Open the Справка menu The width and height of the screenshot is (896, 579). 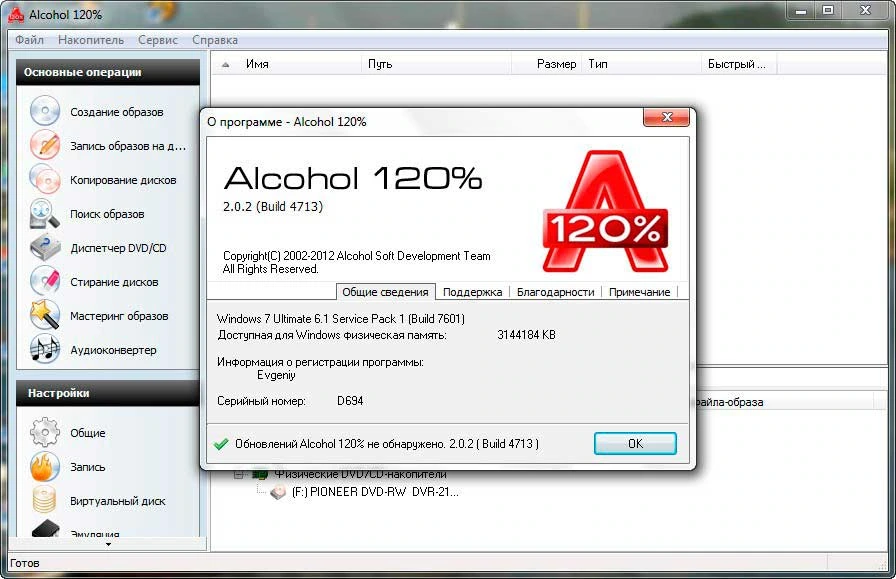point(215,40)
